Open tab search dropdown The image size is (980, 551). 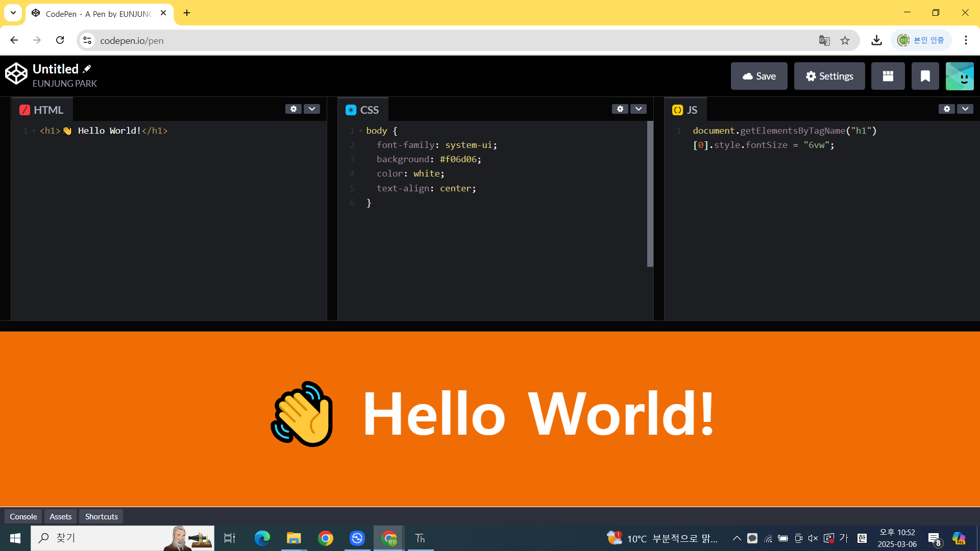pos(13,13)
